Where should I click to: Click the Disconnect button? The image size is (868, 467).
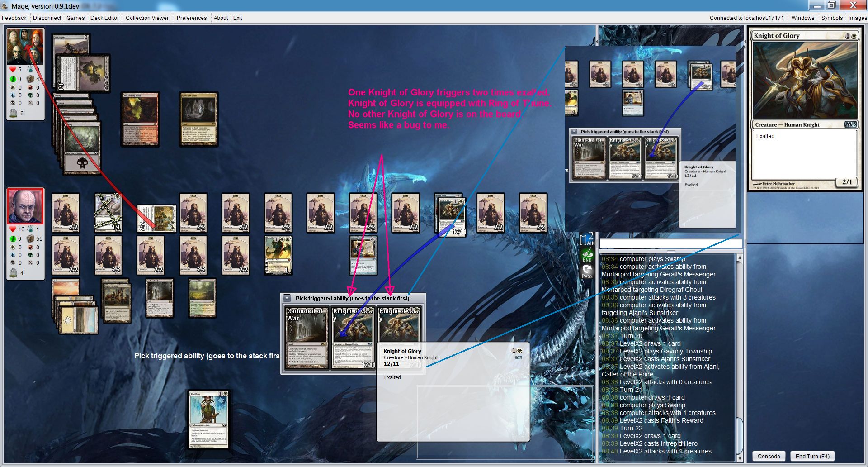tap(47, 18)
